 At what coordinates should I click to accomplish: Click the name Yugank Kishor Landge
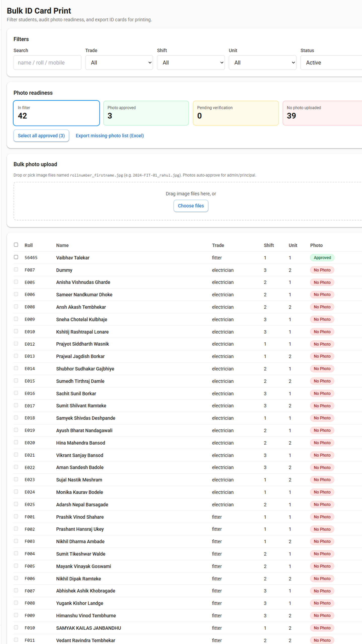coord(79,603)
